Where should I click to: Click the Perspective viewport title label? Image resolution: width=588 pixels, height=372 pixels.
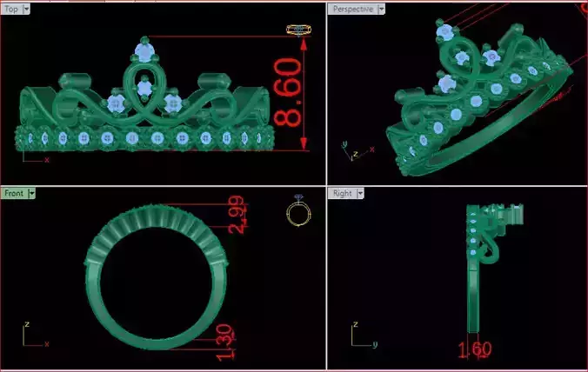353,9
